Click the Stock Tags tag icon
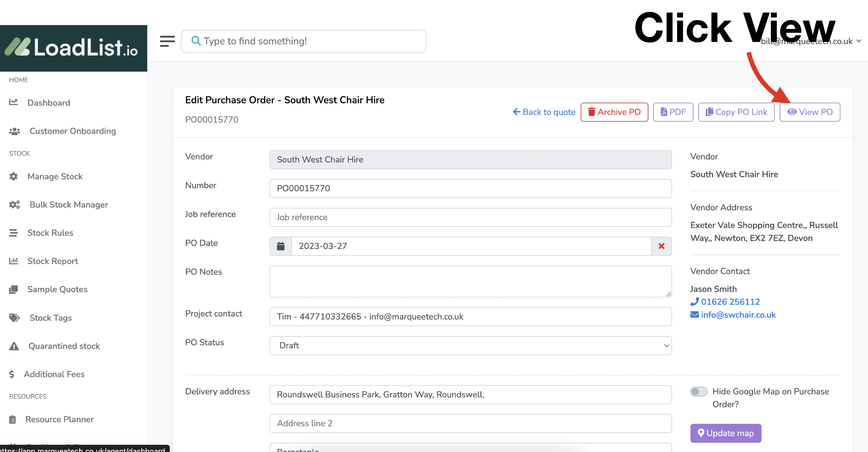This screenshot has width=868, height=452. tap(15, 318)
